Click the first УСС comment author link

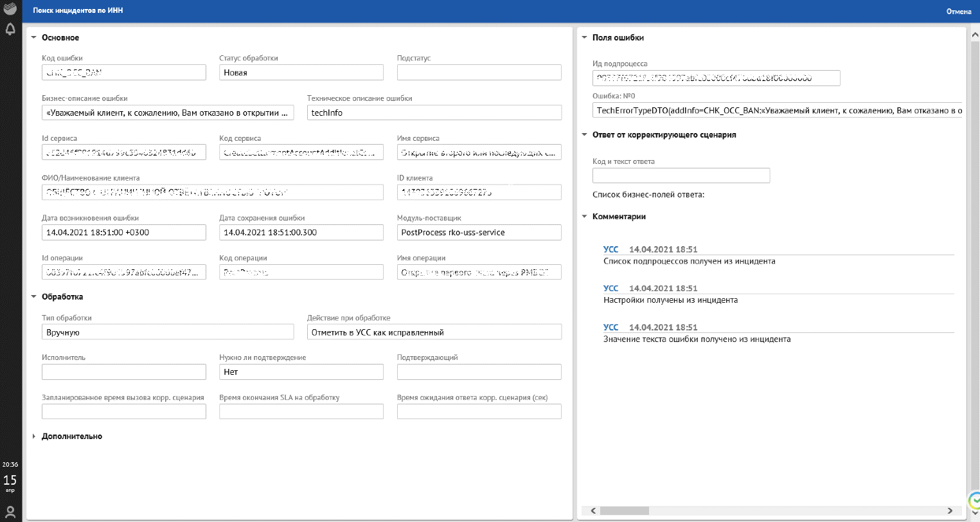click(610, 249)
